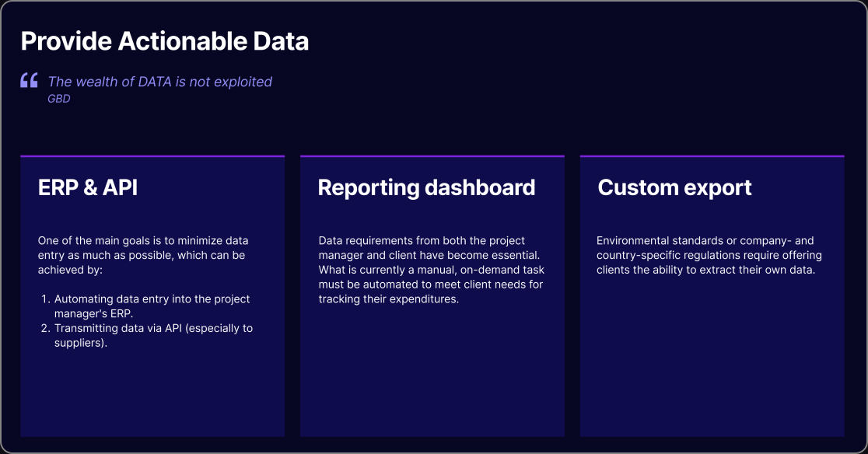Screen dimensions: 868x454
Task: Click the quote text about DATA wealth
Action: (160, 82)
